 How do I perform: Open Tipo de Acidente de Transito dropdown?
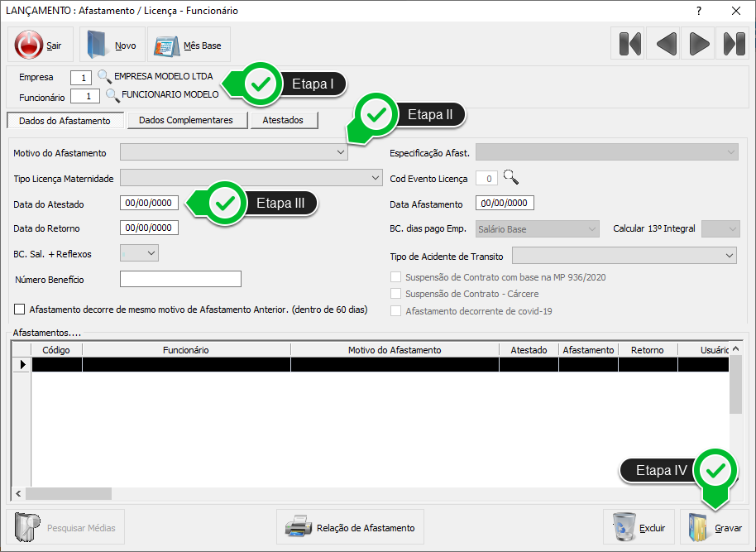(729, 257)
